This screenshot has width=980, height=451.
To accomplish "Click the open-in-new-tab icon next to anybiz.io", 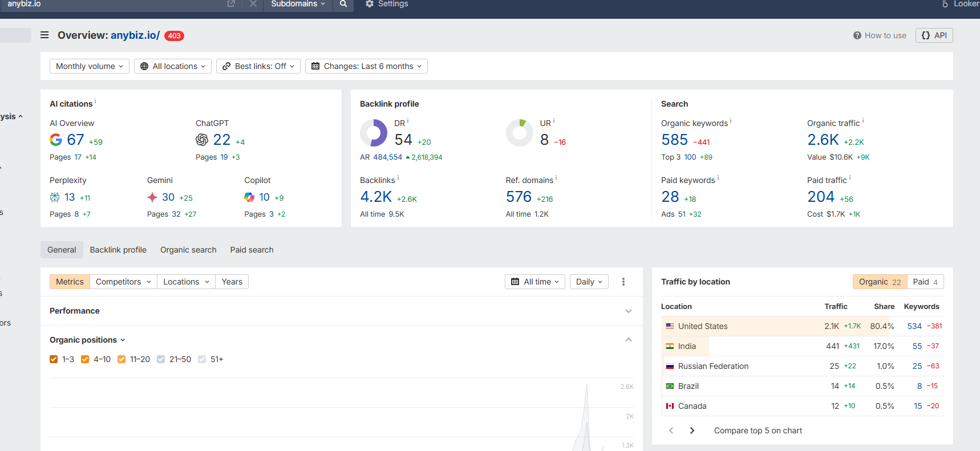I will coord(231,4).
